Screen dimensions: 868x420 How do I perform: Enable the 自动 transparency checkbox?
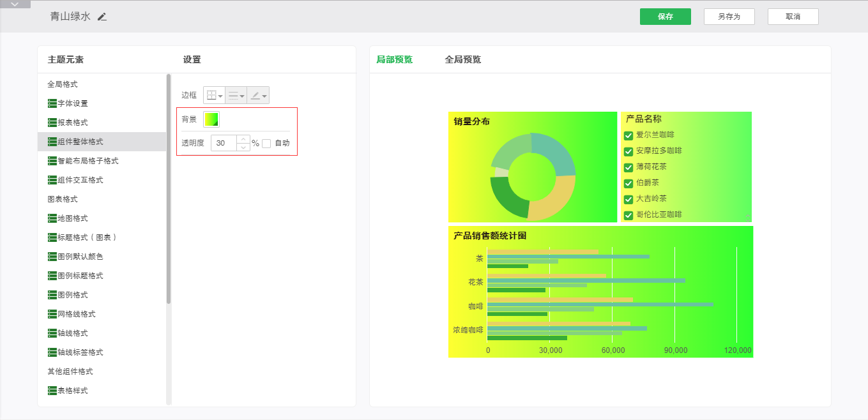[x=266, y=144]
